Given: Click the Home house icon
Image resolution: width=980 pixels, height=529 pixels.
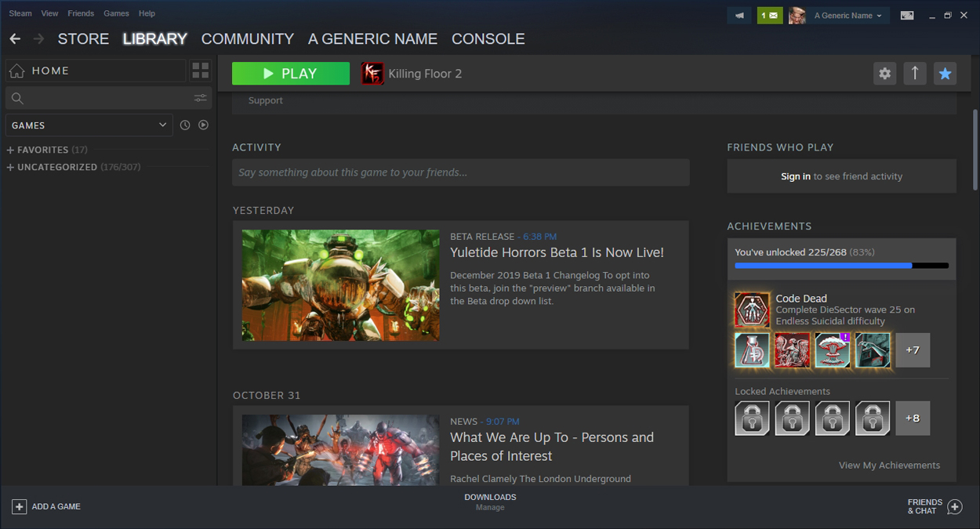Looking at the screenshot, I should pyautogui.click(x=17, y=71).
